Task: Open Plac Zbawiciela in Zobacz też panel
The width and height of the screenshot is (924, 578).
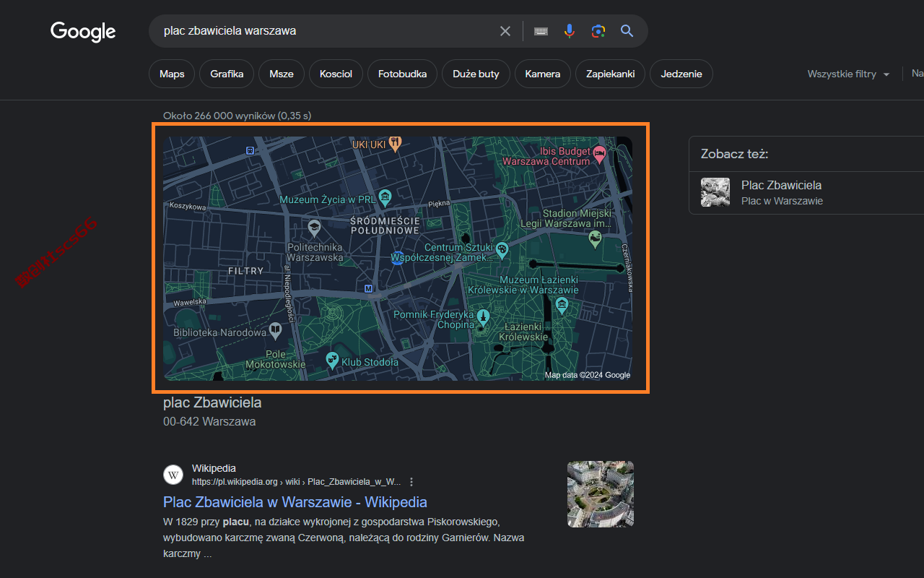Action: [781, 185]
